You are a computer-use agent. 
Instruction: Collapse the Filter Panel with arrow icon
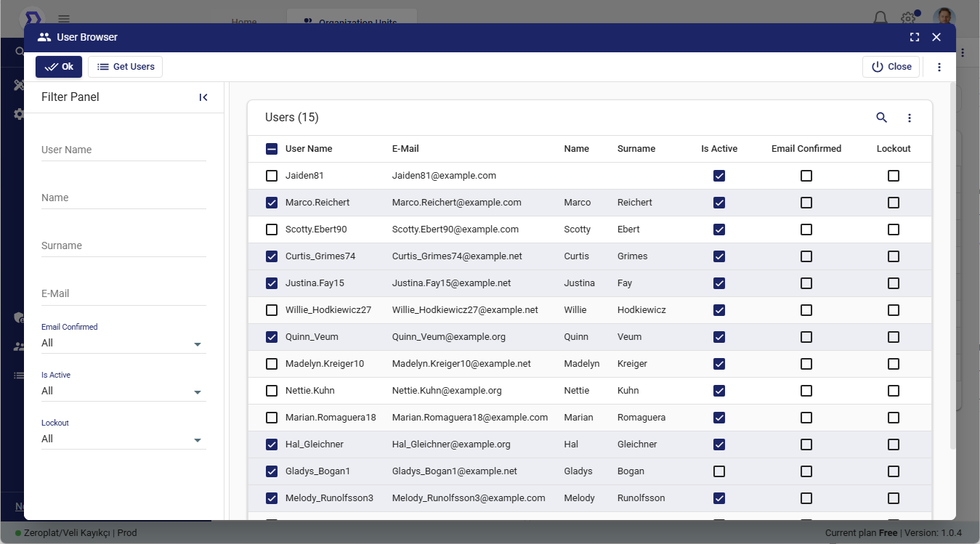[x=203, y=97]
